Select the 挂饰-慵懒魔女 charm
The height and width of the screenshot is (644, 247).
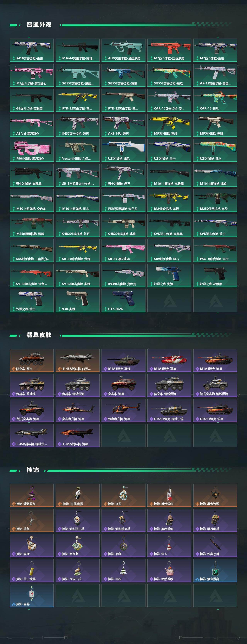[31, 496]
